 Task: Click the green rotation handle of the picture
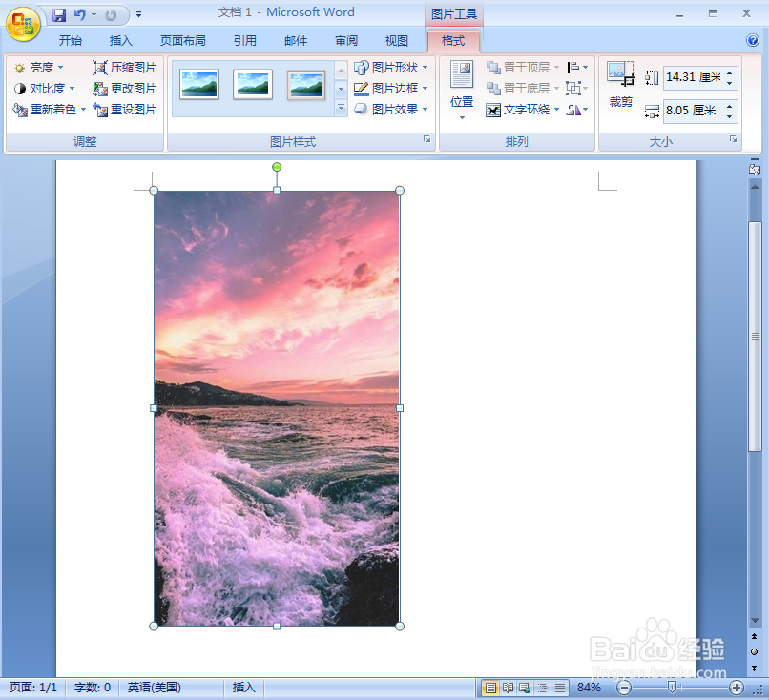tap(277, 167)
